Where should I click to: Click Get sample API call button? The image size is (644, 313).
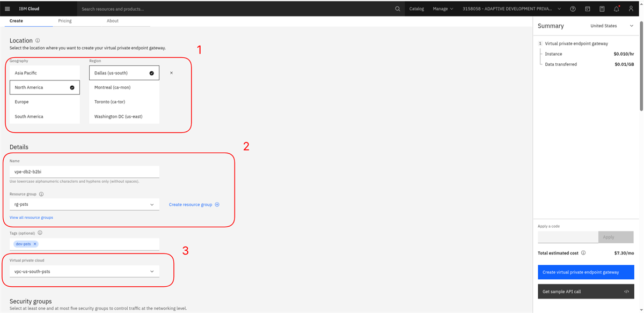click(586, 292)
